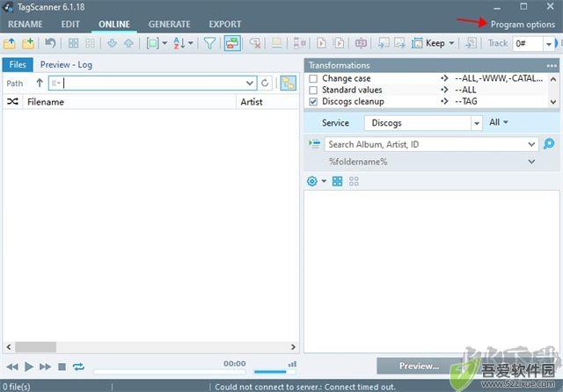Open the blue gear settings icon
Image resolution: width=563 pixels, height=392 pixels.
(x=312, y=181)
